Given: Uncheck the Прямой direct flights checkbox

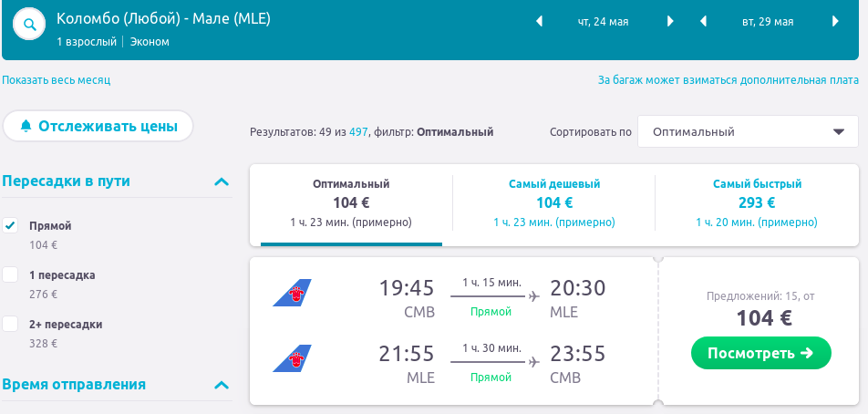Looking at the screenshot, I should click(11, 225).
